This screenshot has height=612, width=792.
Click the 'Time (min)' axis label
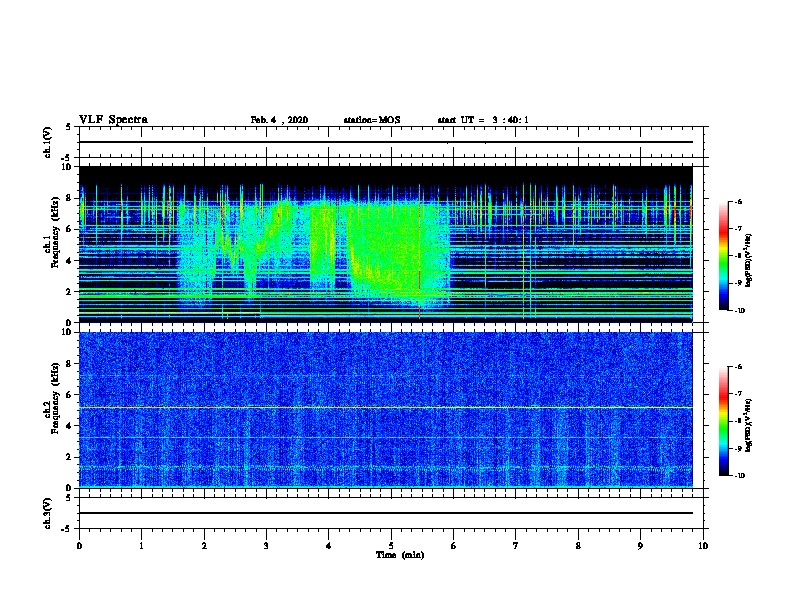[400, 555]
